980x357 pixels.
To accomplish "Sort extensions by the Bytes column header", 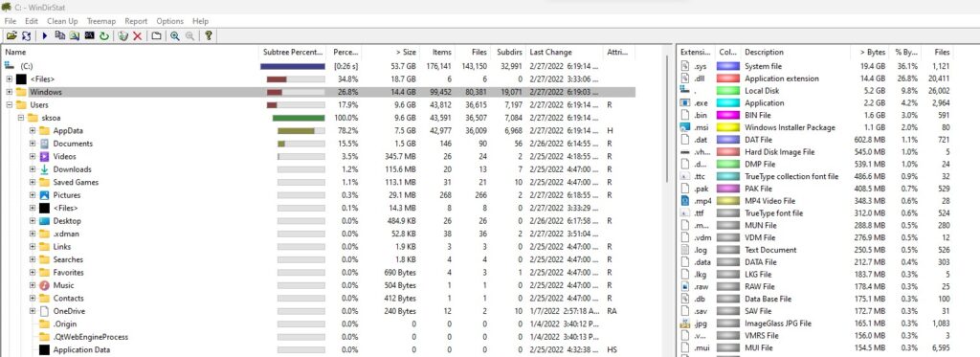I will [869, 53].
